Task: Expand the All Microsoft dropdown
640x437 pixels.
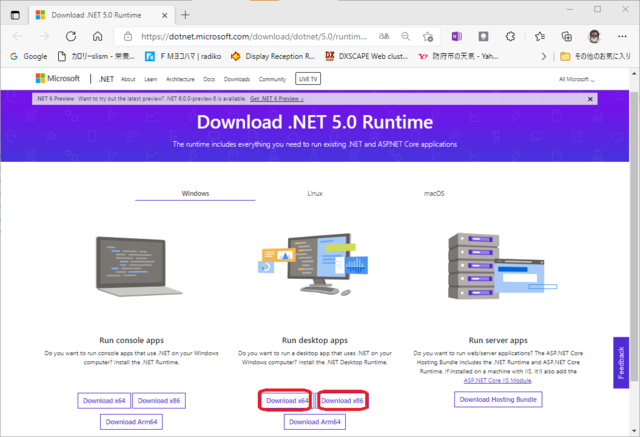Action: (x=577, y=79)
